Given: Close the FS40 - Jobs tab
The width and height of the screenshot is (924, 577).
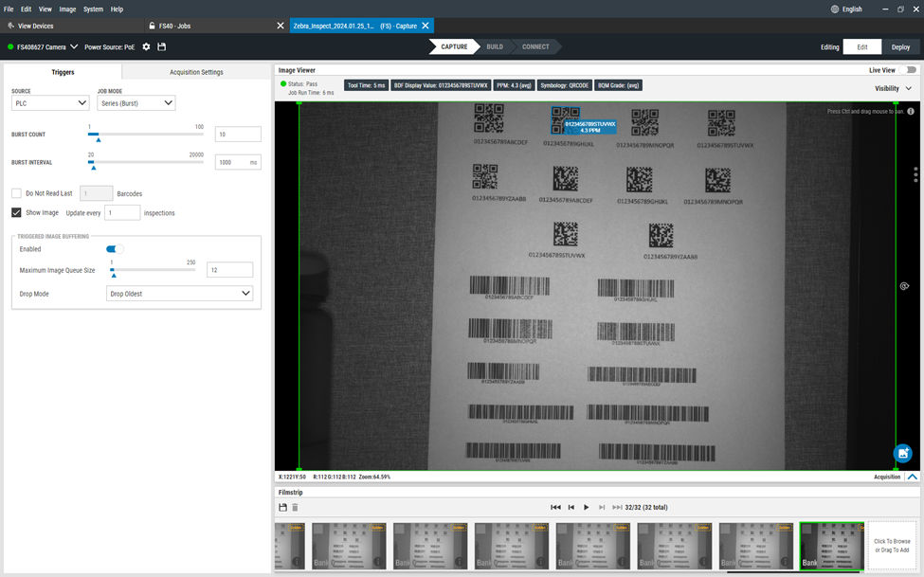Looking at the screenshot, I should (281, 26).
